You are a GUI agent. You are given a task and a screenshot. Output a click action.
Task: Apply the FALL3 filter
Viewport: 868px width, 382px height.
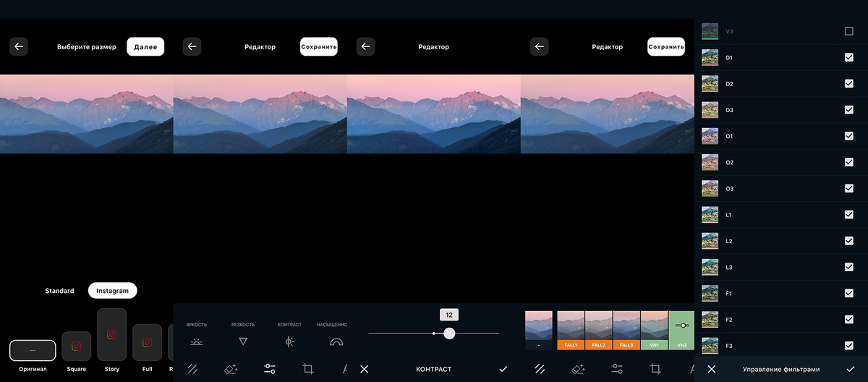tap(626, 331)
